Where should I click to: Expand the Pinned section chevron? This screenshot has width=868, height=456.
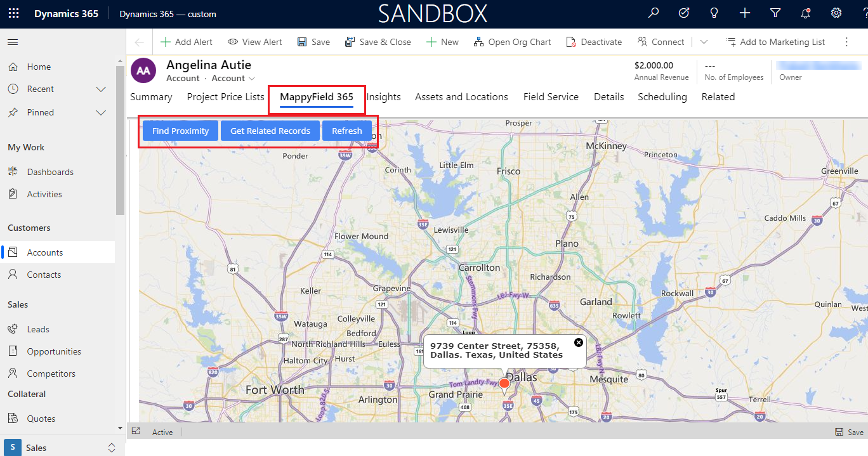pyautogui.click(x=100, y=112)
